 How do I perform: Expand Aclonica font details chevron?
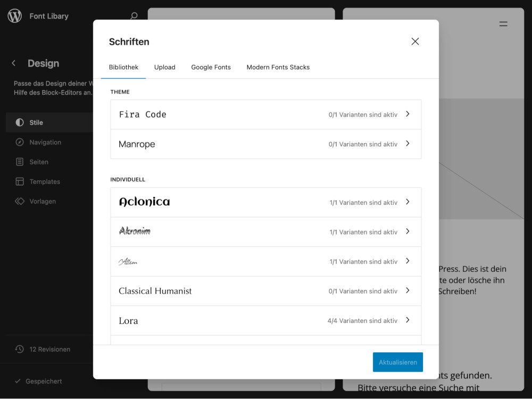[x=408, y=202]
